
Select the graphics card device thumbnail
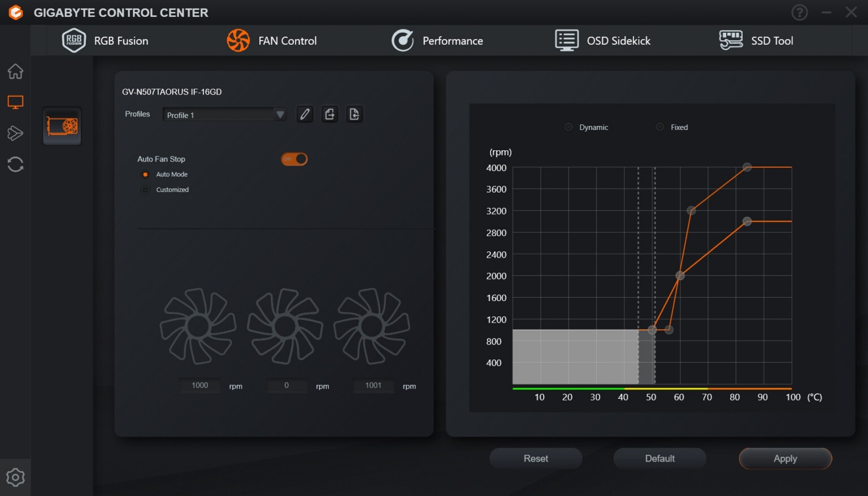click(x=62, y=126)
